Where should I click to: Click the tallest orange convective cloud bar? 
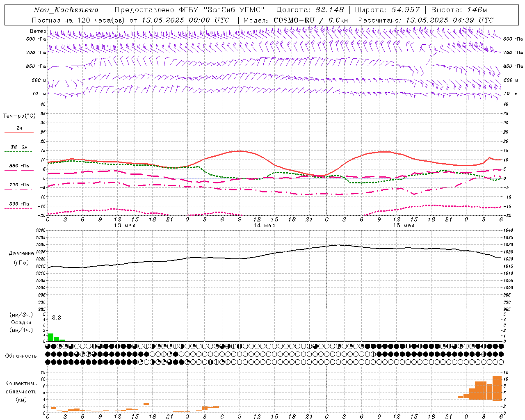click(x=497, y=388)
